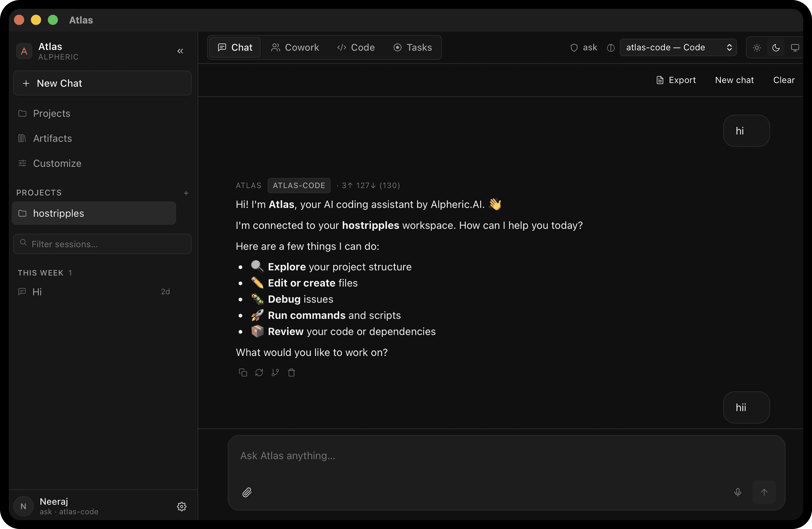Open settings gear next to Neeraj
The width and height of the screenshot is (812, 529).
[x=181, y=506]
